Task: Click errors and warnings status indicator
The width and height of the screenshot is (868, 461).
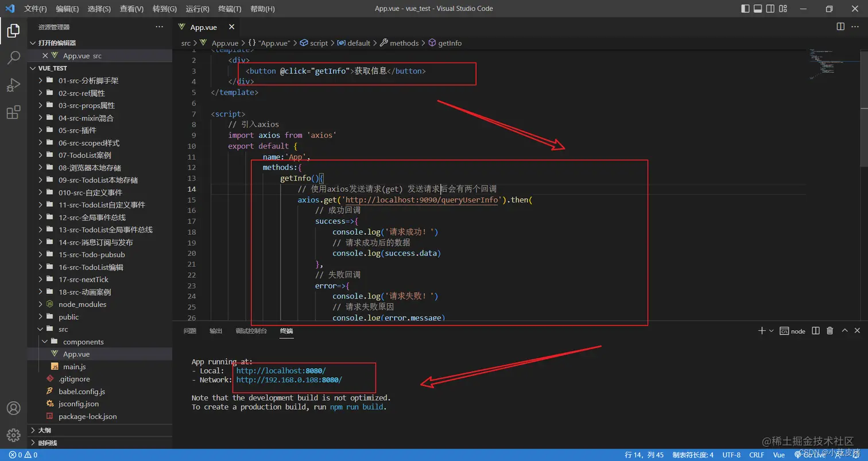Action: [x=24, y=455]
